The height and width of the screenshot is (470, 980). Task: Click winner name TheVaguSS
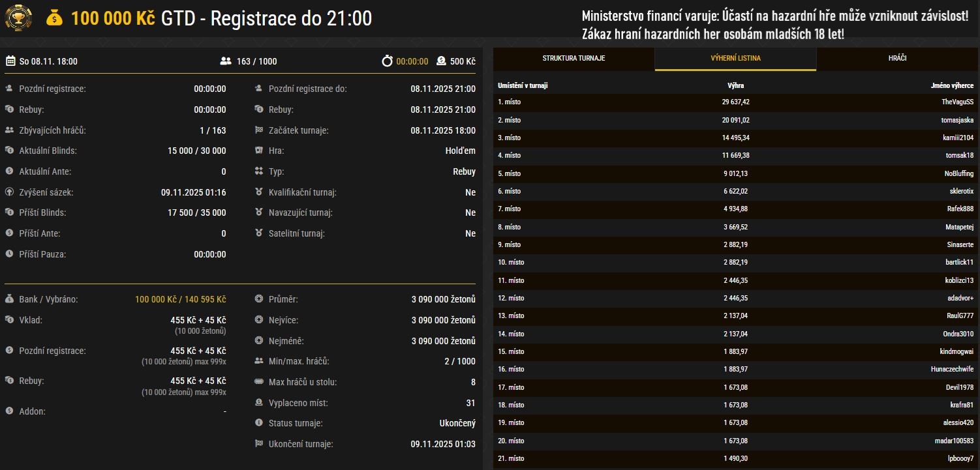pos(958,102)
